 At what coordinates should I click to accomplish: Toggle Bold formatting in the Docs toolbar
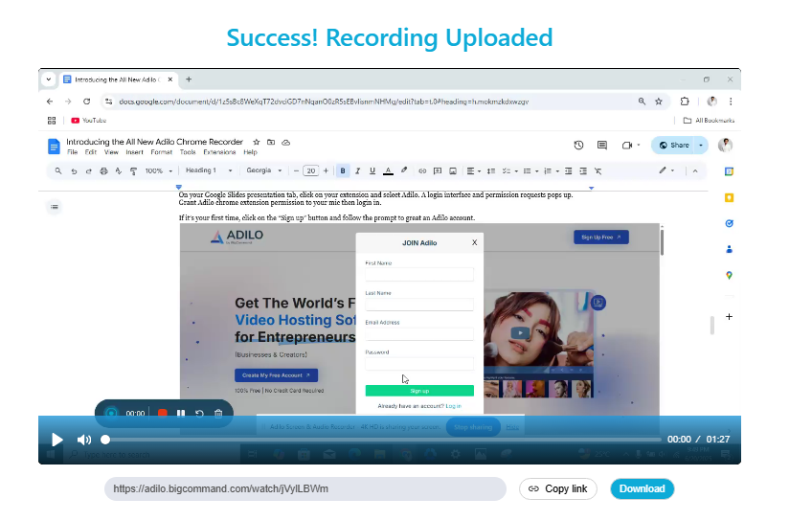click(343, 170)
